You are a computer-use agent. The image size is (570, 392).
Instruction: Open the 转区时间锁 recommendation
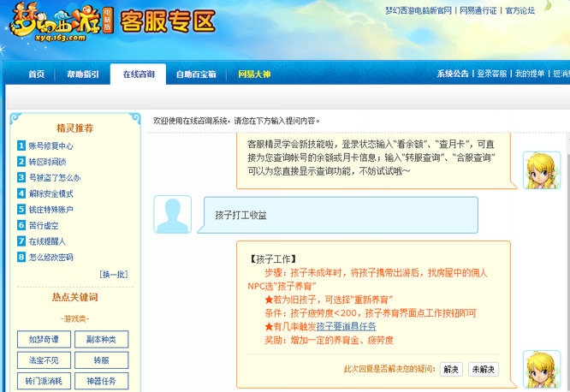(47, 162)
